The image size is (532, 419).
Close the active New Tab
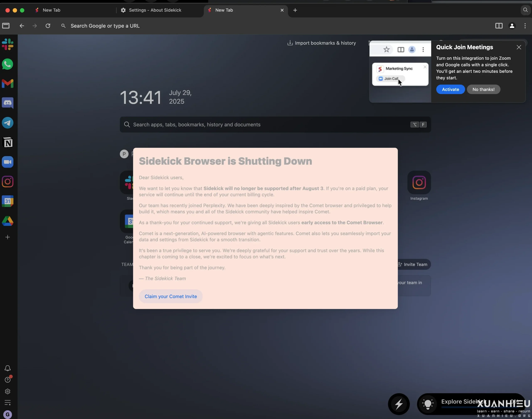coord(282,10)
